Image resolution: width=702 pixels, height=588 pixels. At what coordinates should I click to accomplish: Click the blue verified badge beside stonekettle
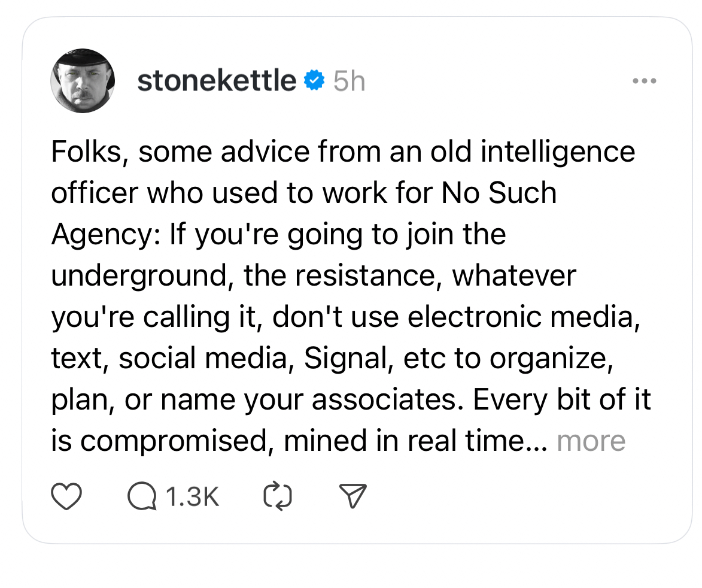click(x=314, y=80)
